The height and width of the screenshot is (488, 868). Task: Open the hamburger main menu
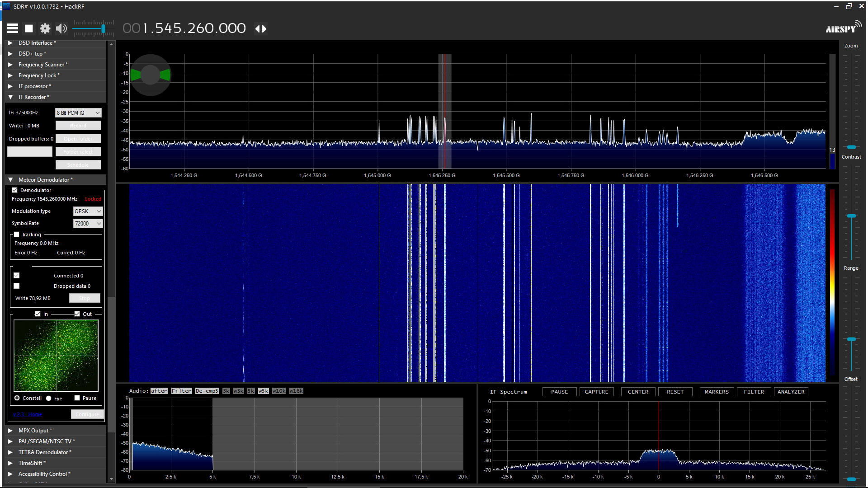(13, 28)
